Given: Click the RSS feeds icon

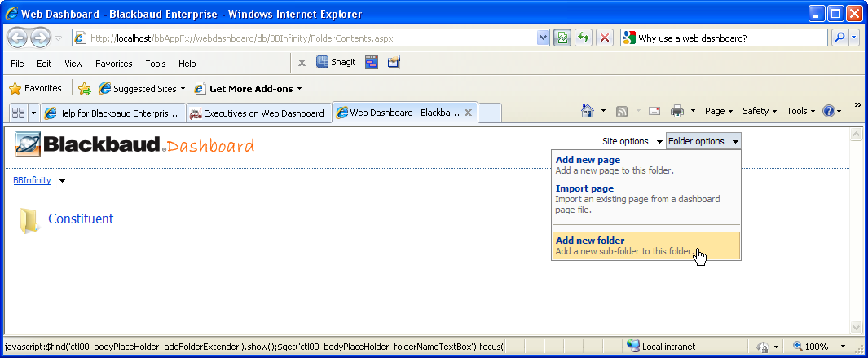Looking at the screenshot, I should click(x=622, y=112).
